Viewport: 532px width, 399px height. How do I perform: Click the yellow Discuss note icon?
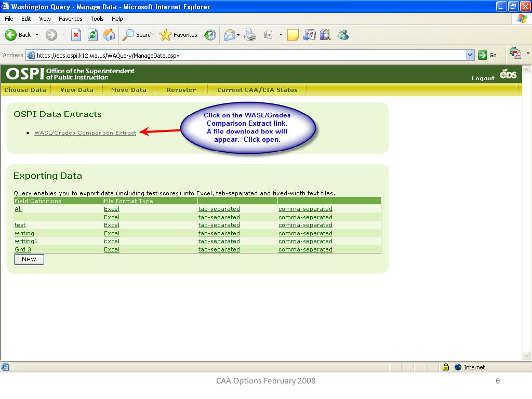click(x=293, y=35)
